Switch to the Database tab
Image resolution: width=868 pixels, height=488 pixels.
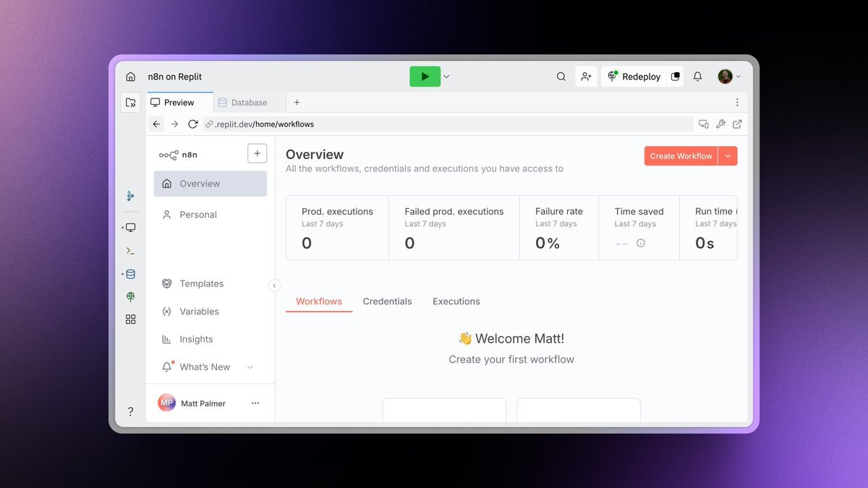pyautogui.click(x=250, y=103)
